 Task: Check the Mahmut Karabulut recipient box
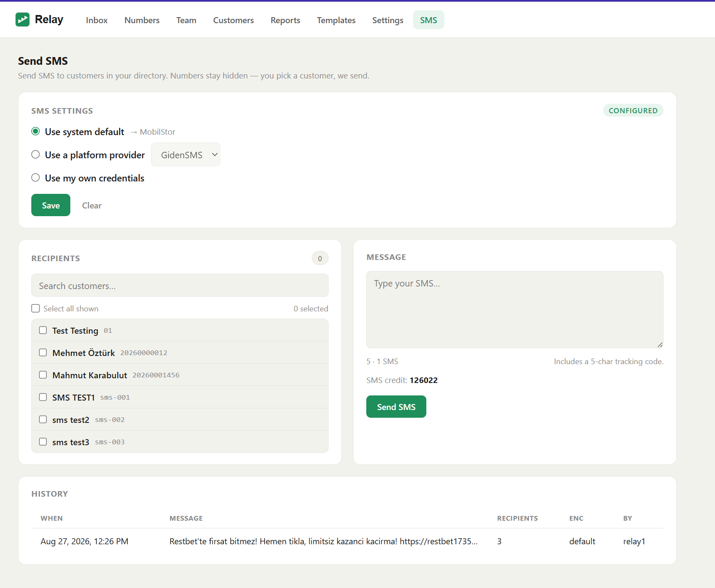(43, 375)
